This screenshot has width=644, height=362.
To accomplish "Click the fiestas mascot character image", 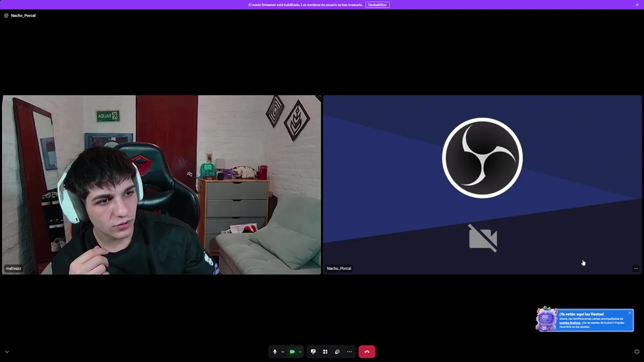I will tap(546, 319).
